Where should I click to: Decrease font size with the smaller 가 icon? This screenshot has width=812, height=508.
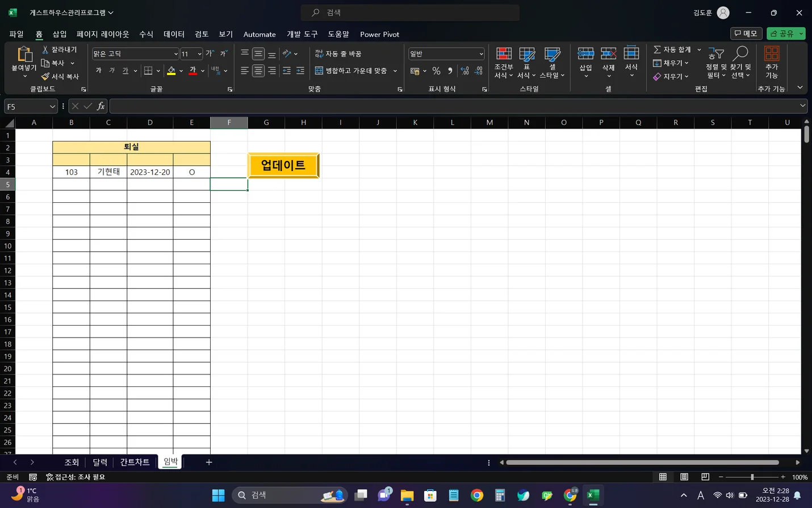coord(224,53)
